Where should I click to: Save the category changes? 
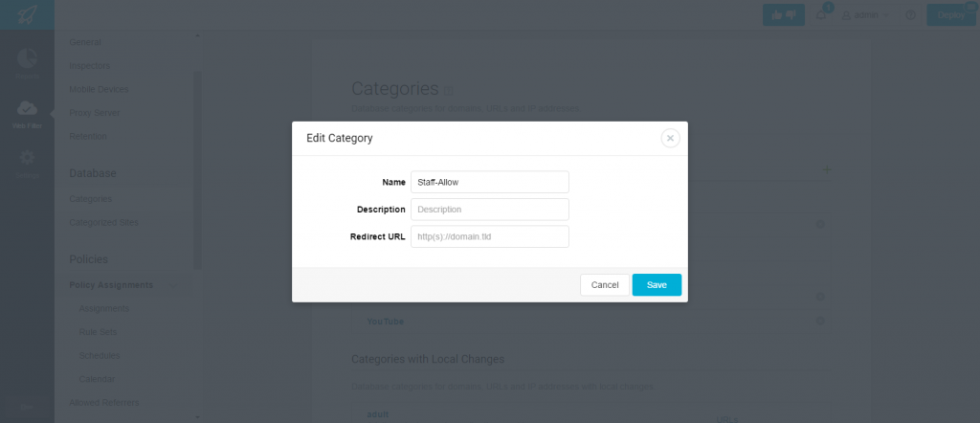657,285
